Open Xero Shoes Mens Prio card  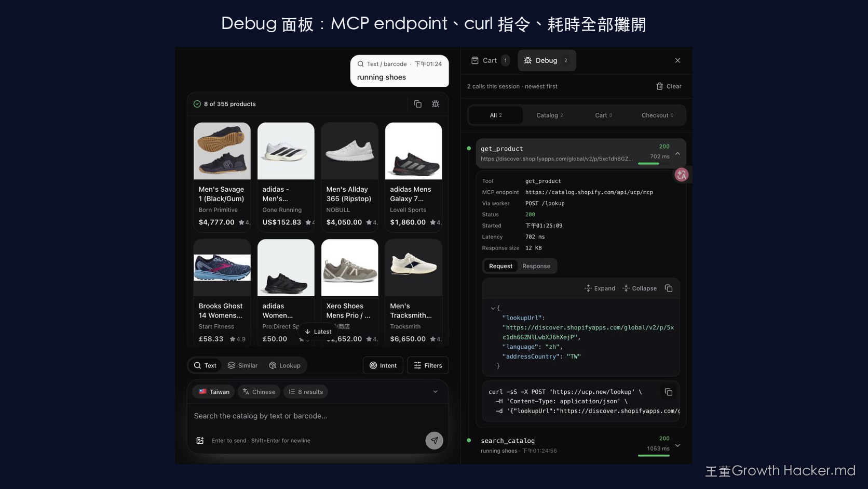click(350, 293)
